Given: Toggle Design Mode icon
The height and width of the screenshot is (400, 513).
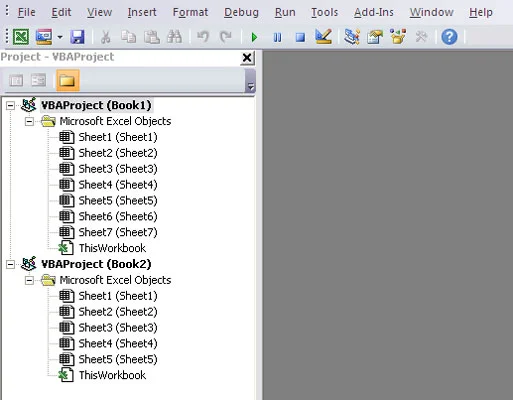Looking at the screenshot, I should (x=323, y=37).
